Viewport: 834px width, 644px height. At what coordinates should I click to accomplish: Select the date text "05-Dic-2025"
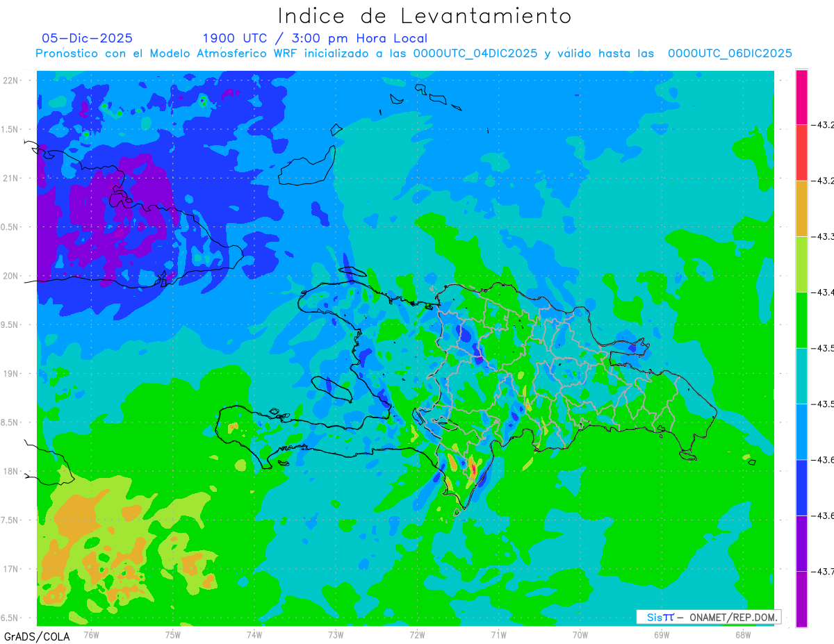87,38
